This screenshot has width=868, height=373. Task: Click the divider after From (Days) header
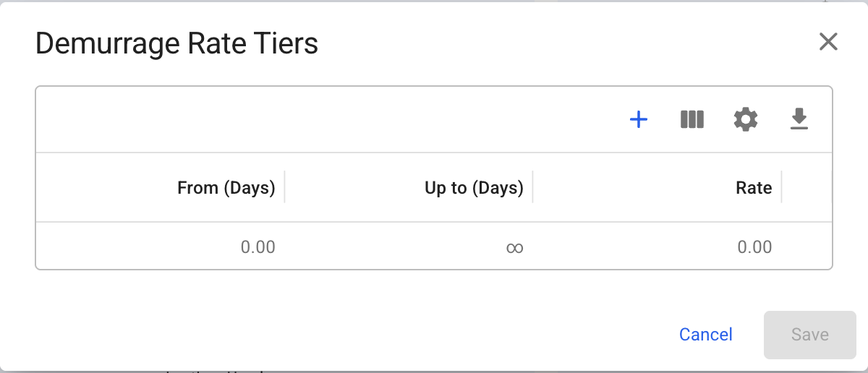285,187
